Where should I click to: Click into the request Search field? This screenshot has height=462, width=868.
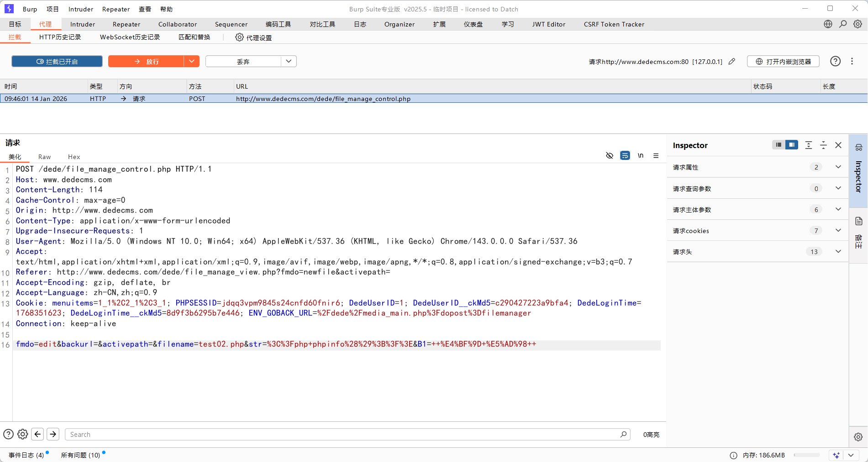[347, 434]
